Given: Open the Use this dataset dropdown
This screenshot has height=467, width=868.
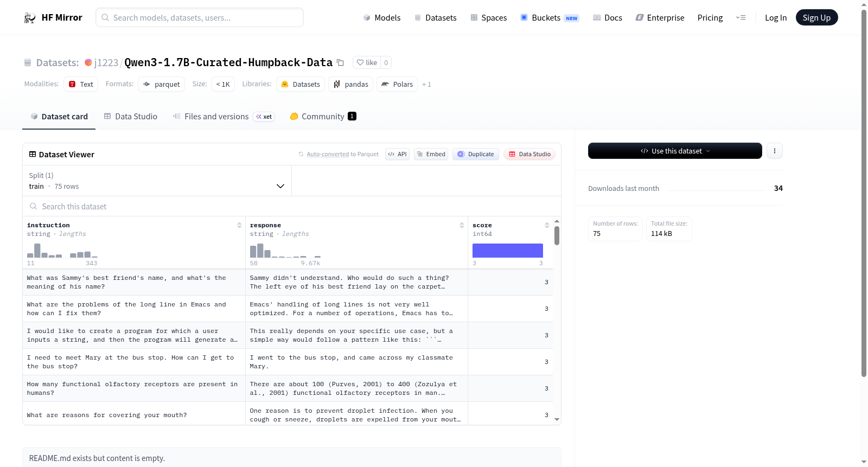Looking at the screenshot, I should [675, 151].
